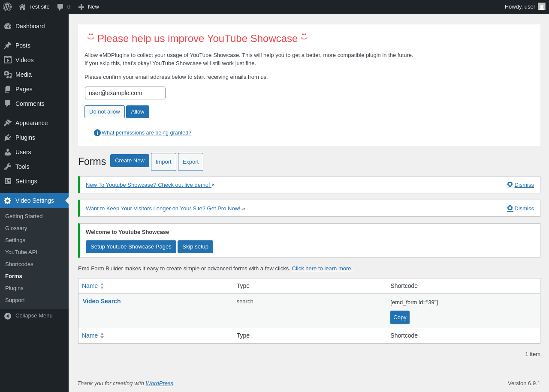Screen dimensions: 549x392
Task: Open the user avatar in admin bar
Action: (542, 6)
